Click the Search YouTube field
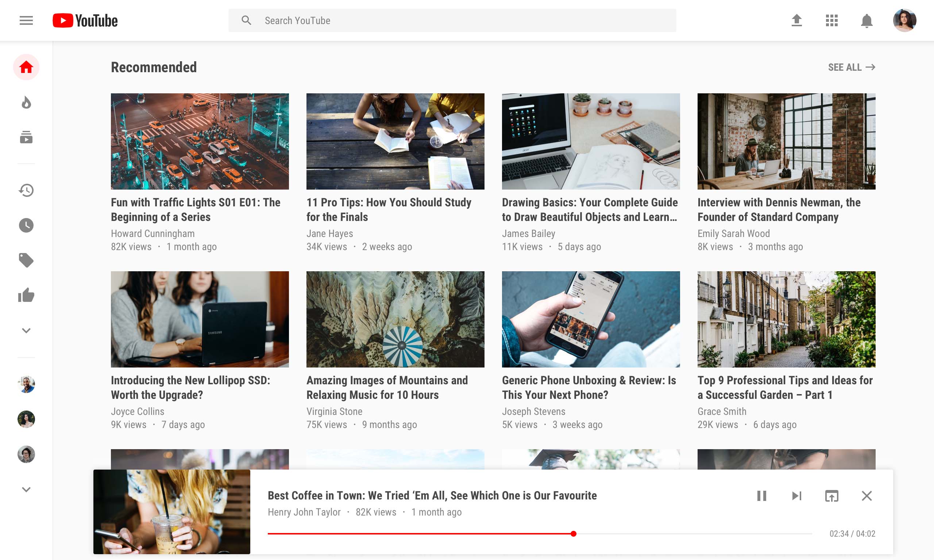Viewport: 934px width, 560px height. click(x=452, y=20)
